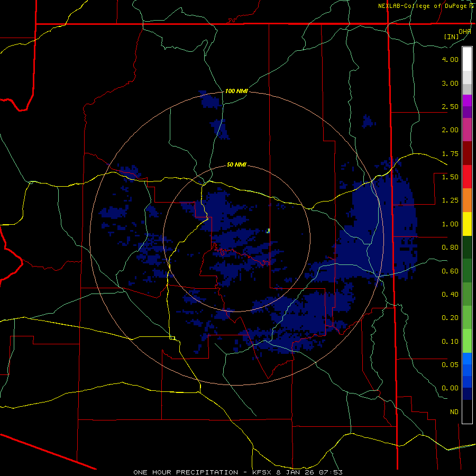The width and height of the screenshot is (476, 476).
Task: Click the [IN] units label
Action: click(x=452, y=36)
